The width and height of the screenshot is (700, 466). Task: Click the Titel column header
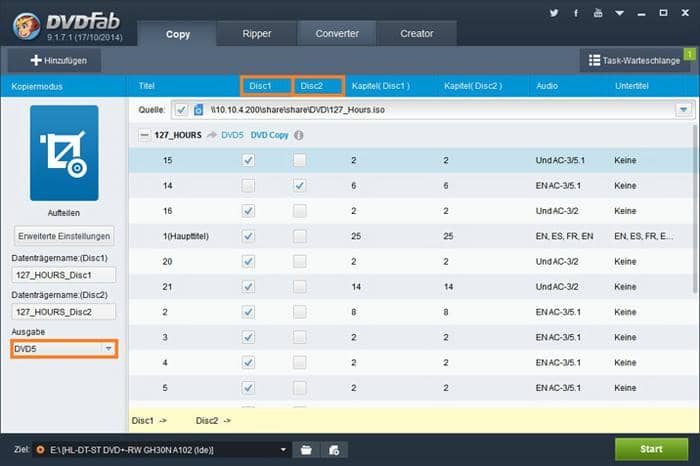[147, 86]
